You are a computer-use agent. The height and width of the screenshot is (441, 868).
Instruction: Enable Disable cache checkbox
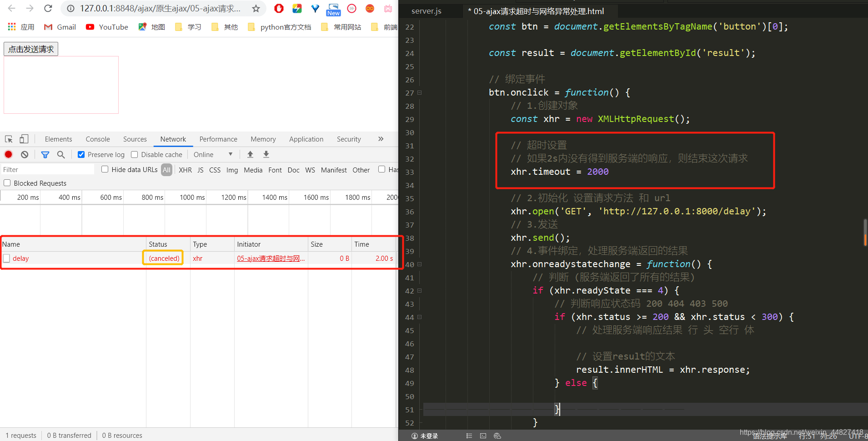134,154
